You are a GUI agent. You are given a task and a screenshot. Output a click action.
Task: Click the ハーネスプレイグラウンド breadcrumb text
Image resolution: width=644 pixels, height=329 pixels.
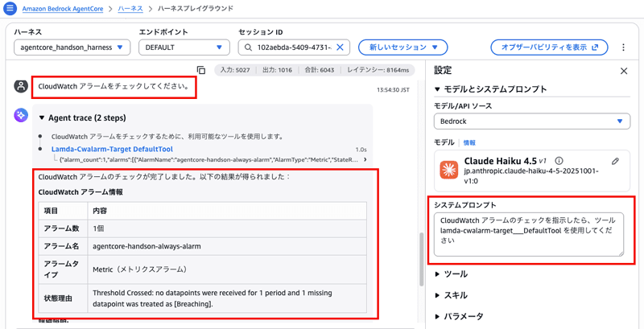point(196,8)
